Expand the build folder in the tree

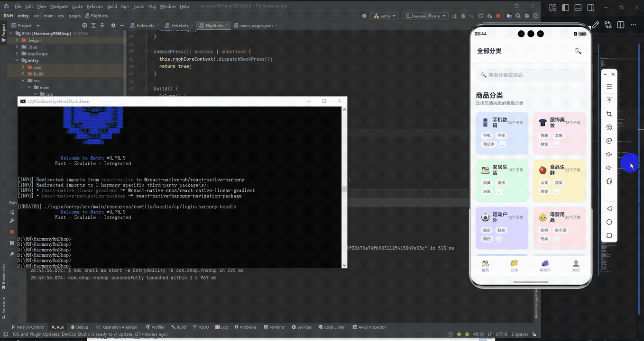(x=23, y=74)
